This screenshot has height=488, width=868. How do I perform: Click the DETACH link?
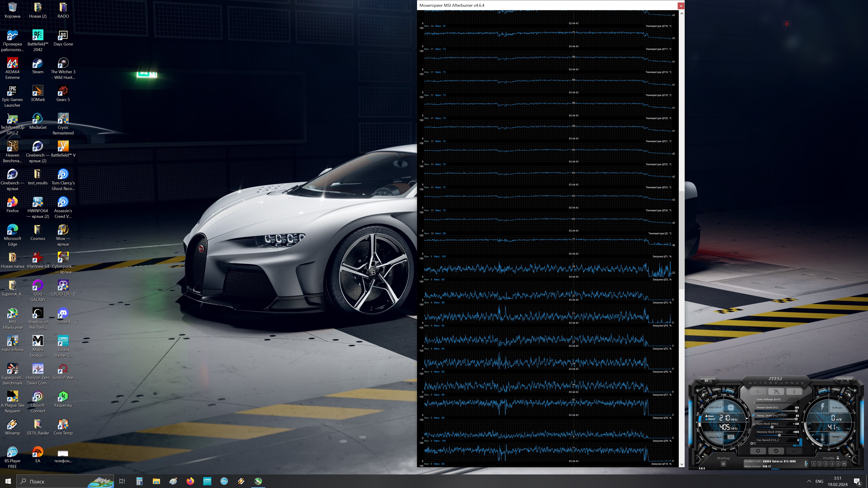point(775,469)
